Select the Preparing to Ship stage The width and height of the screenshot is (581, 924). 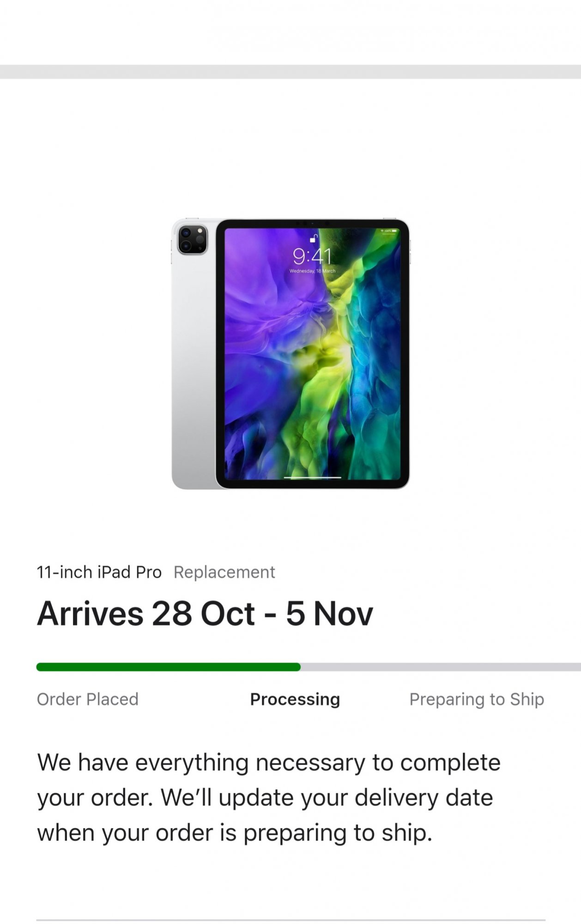(x=477, y=699)
